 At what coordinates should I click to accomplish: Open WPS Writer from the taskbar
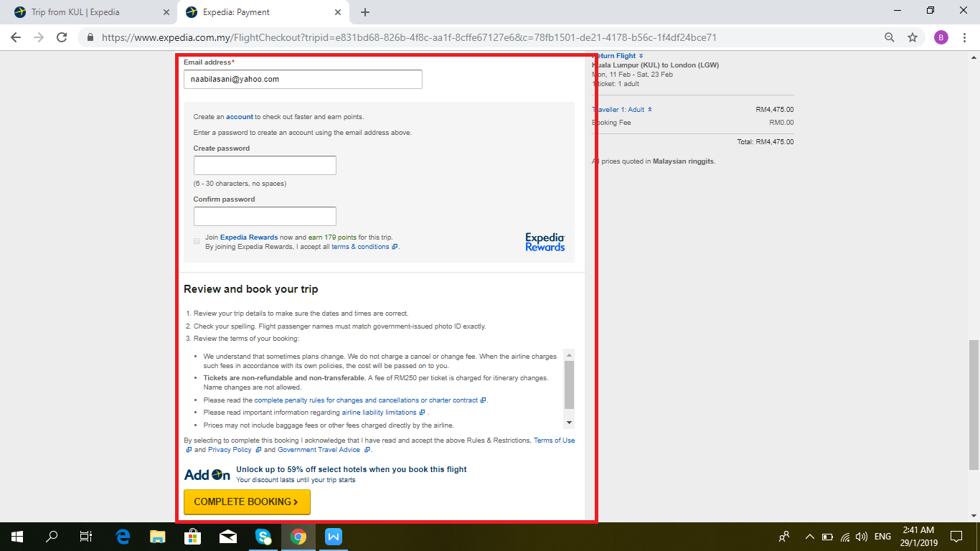(x=334, y=536)
